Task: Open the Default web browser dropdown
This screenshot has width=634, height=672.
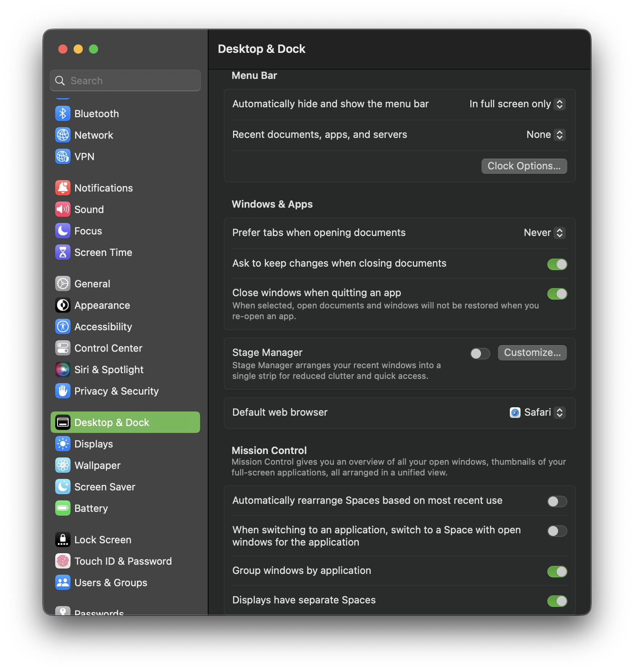Action: 537,413
